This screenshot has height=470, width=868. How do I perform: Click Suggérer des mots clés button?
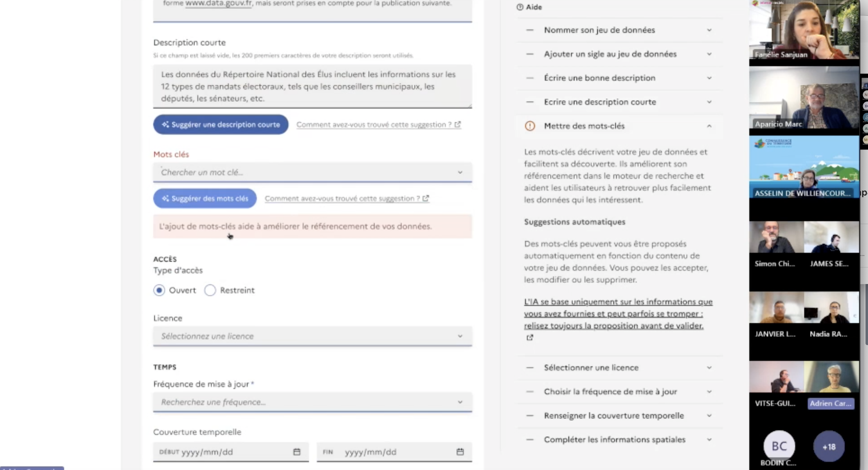tap(205, 198)
